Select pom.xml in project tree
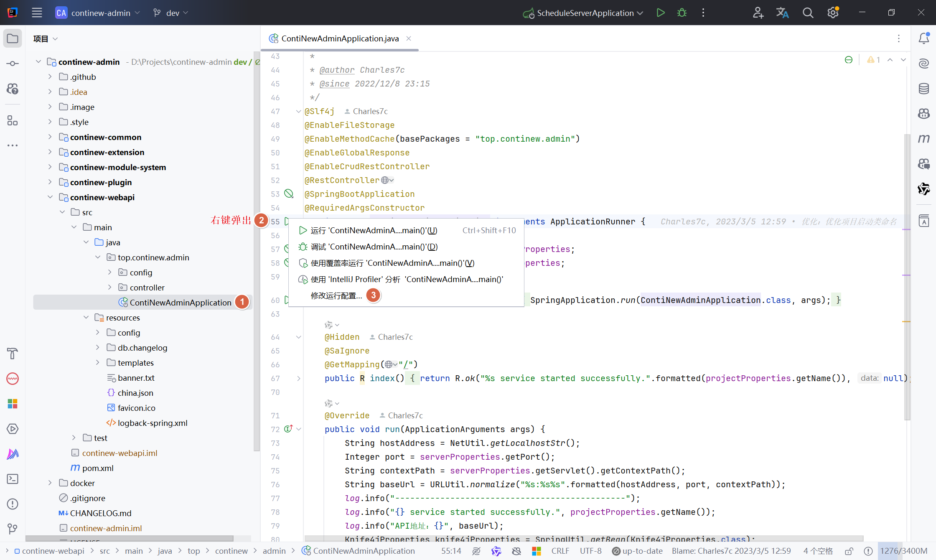The height and width of the screenshot is (560, 936). [x=92, y=468]
